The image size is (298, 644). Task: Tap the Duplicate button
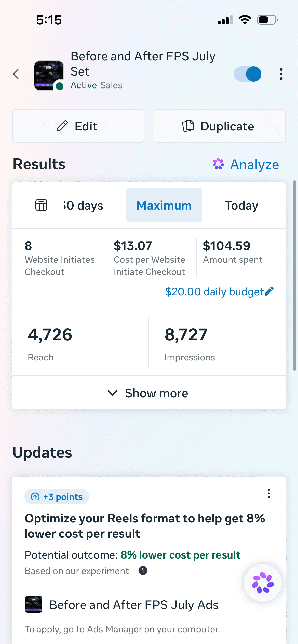pyautogui.click(x=220, y=126)
